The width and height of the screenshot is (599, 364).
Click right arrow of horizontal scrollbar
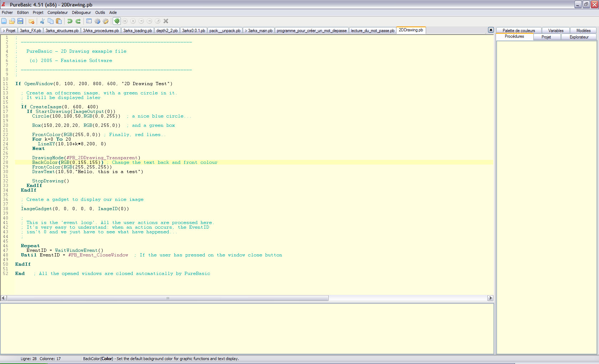point(490,298)
